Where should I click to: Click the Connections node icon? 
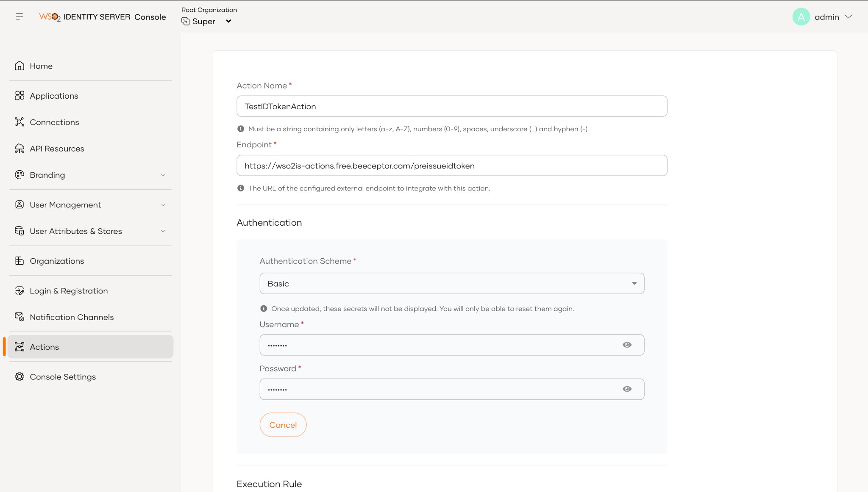click(19, 122)
